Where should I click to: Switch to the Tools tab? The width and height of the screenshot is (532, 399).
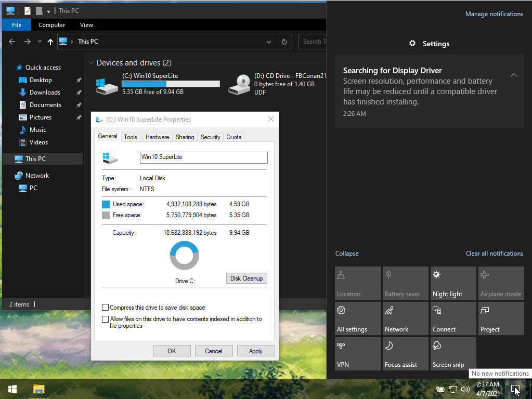[131, 137]
